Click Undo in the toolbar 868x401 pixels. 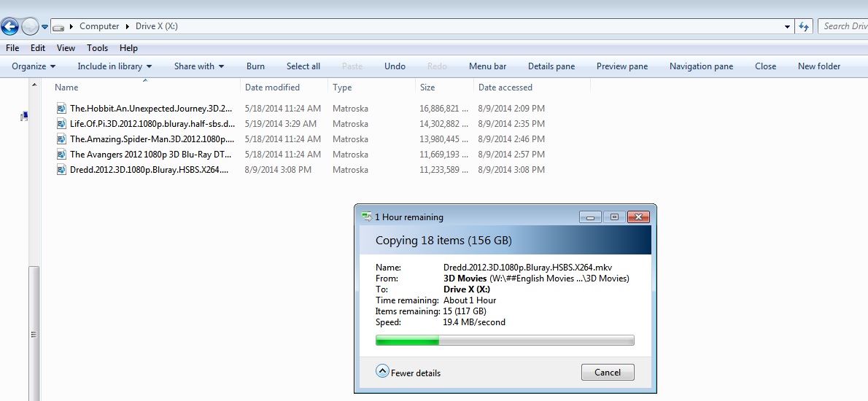tap(395, 66)
